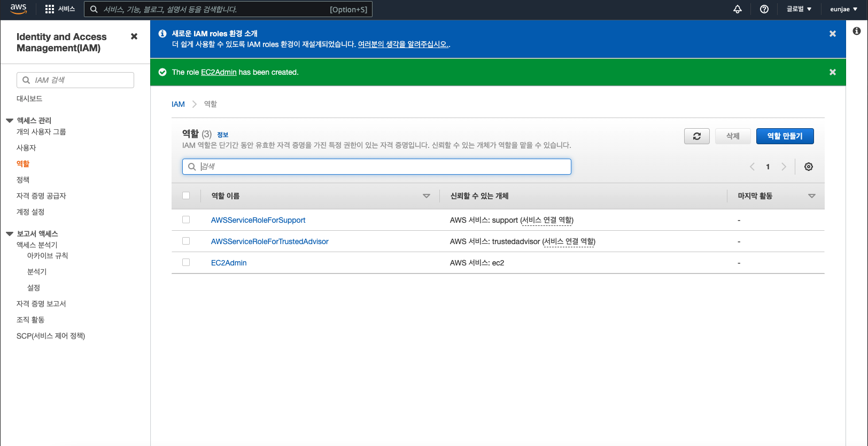Open 자격 증명 보고서 in sidebar
Screen dimensions: 868x446
(41, 304)
